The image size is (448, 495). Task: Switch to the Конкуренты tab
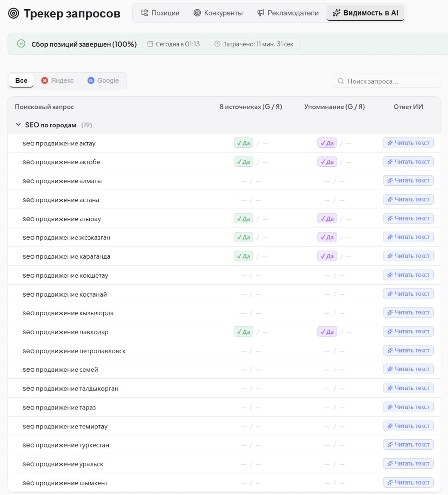pyautogui.click(x=218, y=13)
